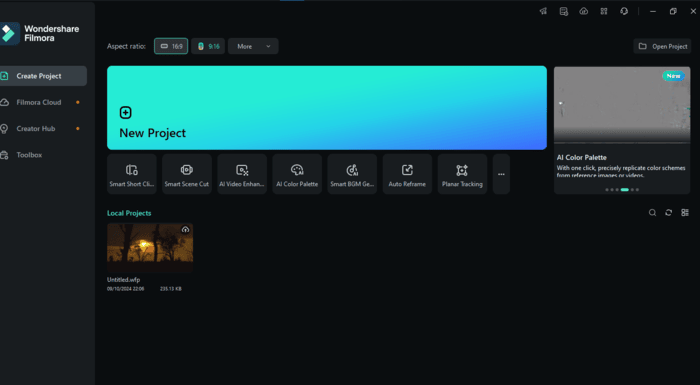700x385 pixels.
Task: Select the 9:16 aspect ratio
Action: (208, 46)
